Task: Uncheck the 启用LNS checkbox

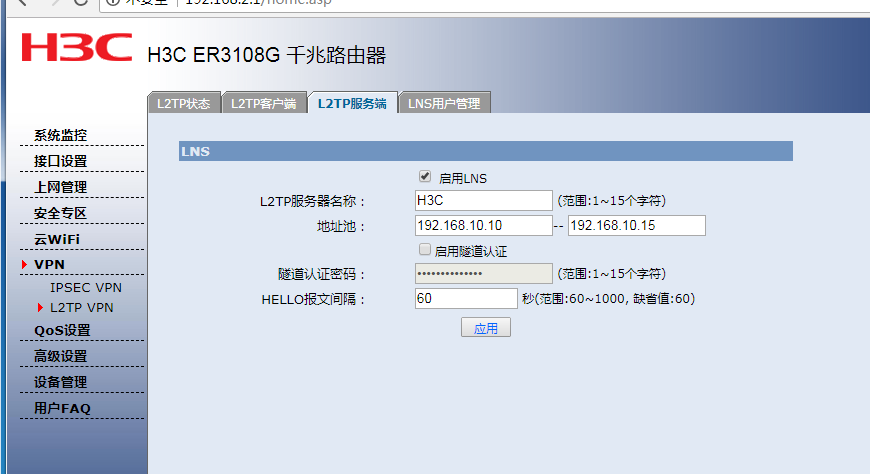Action: (425, 177)
